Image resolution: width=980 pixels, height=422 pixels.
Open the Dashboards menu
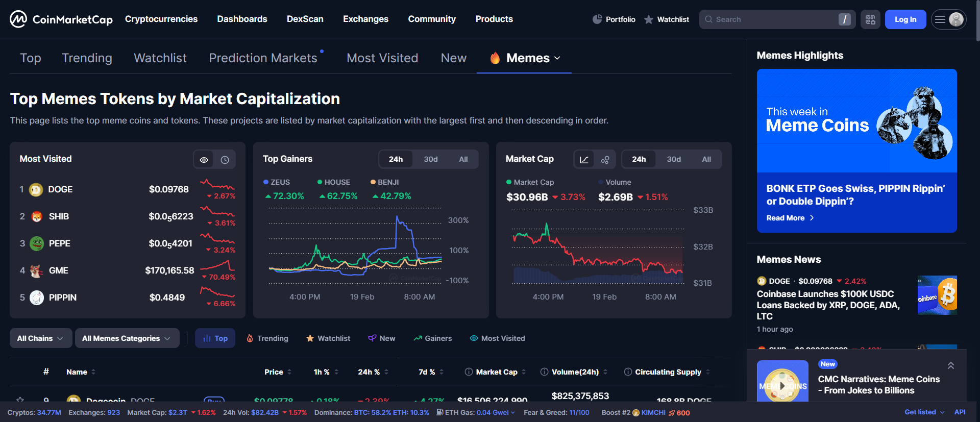pos(242,19)
